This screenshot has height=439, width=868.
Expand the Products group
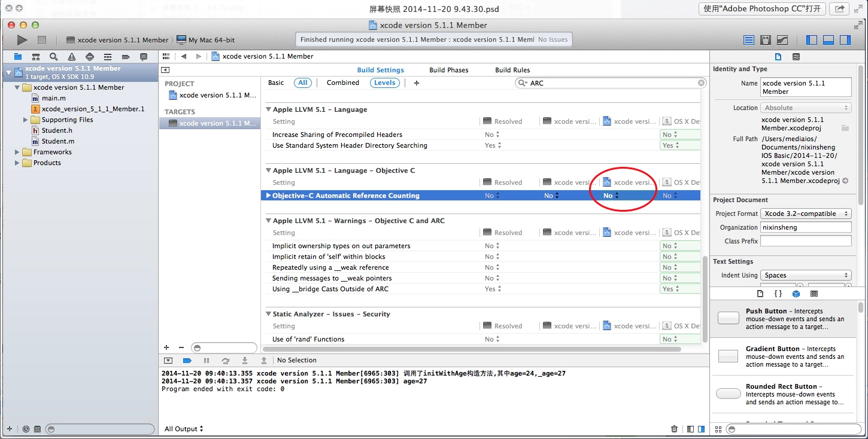[17, 163]
